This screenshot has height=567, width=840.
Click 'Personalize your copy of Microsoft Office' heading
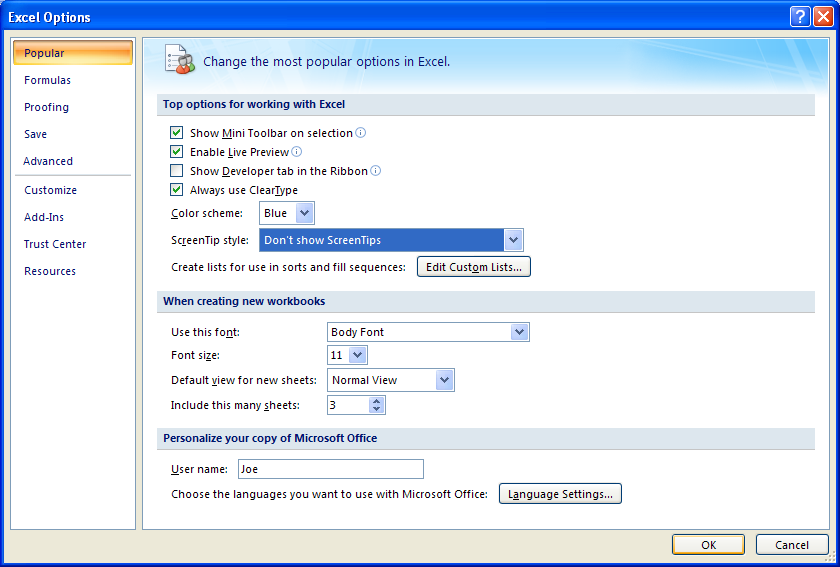point(270,438)
